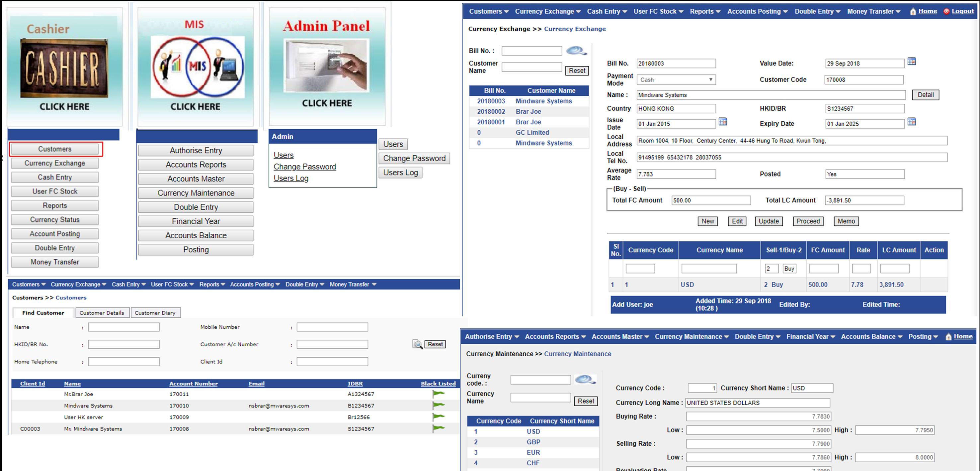
Task: Expand the Currency Maintenance dropdown menu
Action: 691,337
